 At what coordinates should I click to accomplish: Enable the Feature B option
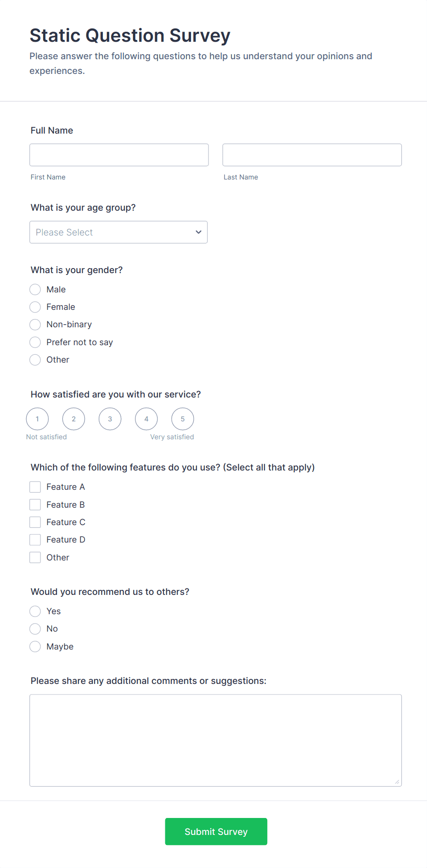click(35, 504)
